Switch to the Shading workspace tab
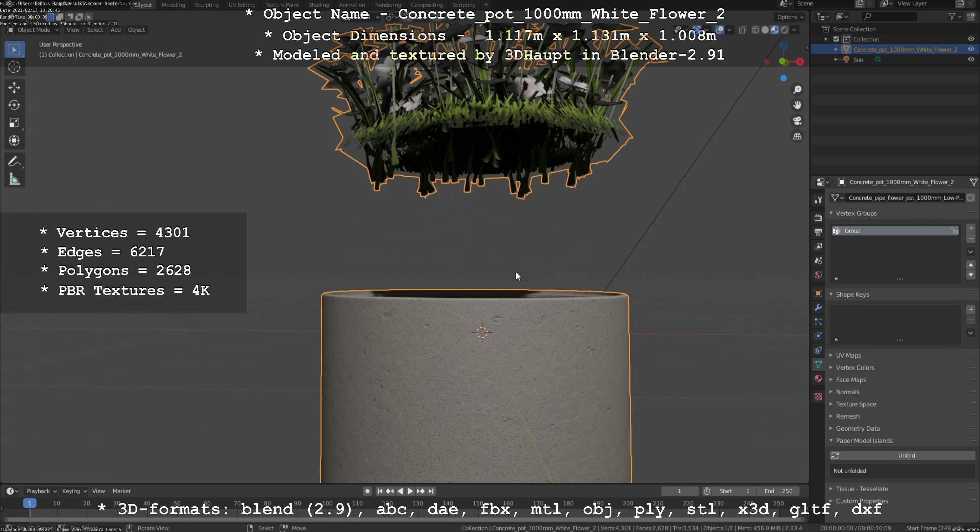 (x=318, y=5)
